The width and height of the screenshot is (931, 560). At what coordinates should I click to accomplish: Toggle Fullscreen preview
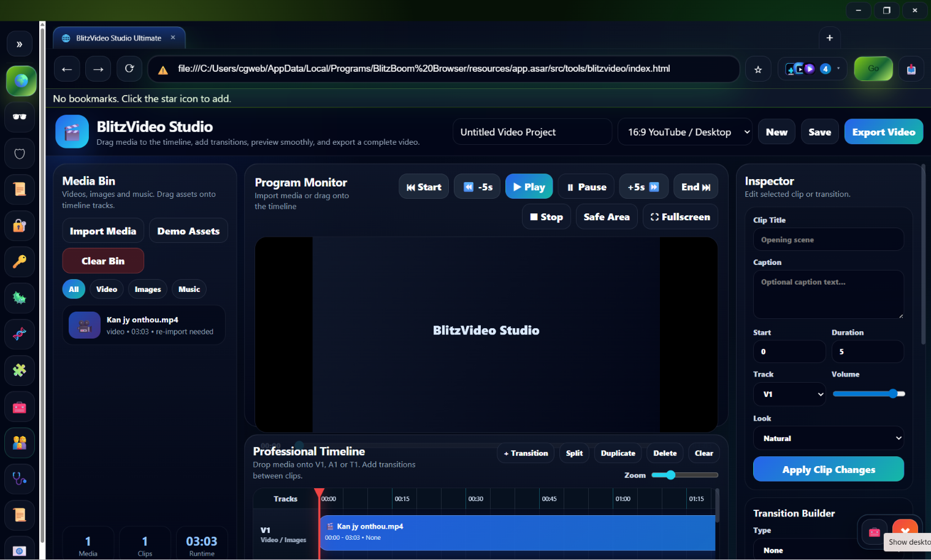(680, 217)
